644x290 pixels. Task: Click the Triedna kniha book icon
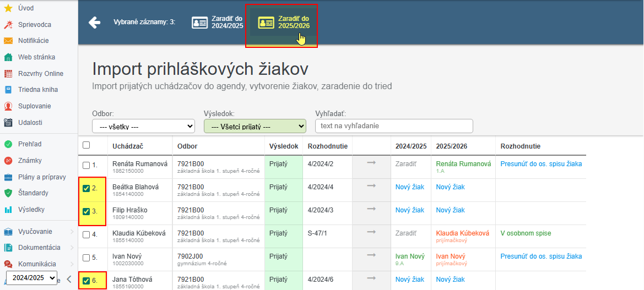(x=8, y=89)
